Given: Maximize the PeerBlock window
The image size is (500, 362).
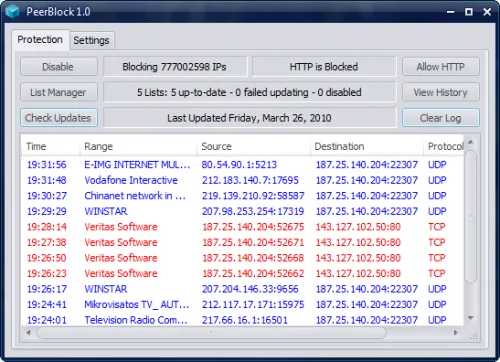Looking at the screenshot, I should coord(469,12).
